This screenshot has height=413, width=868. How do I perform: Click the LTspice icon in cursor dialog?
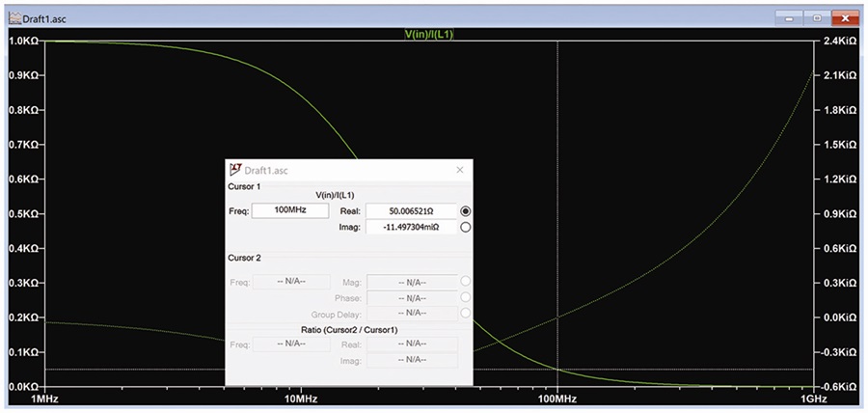(236, 169)
